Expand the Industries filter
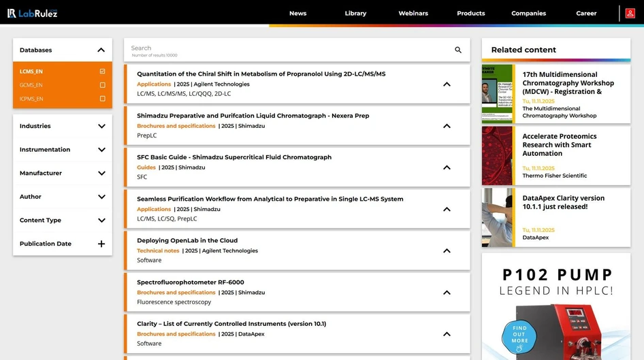 (x=101, y=126)
